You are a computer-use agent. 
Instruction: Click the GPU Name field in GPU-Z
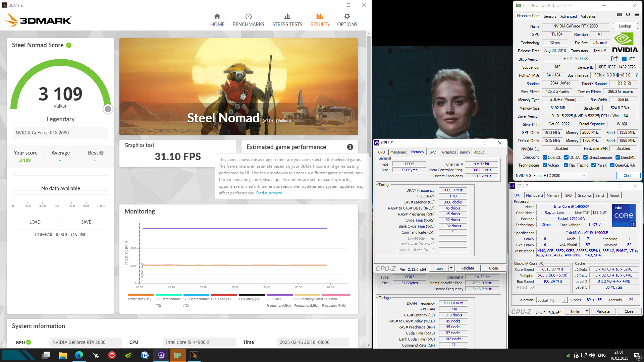click(575, 26)
